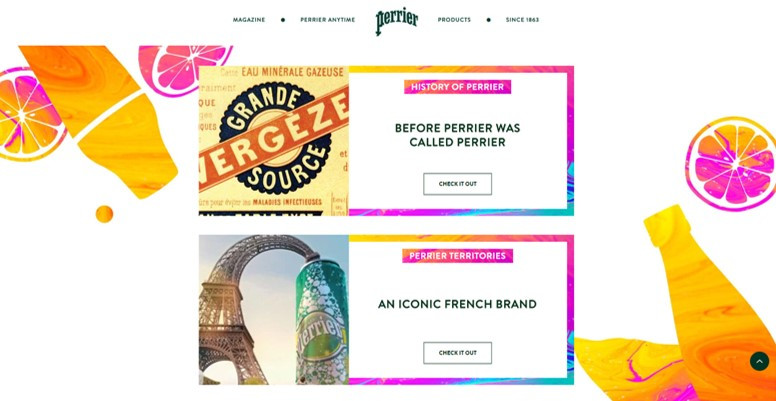Go to the Products navigation link

[x=454, y=20]
